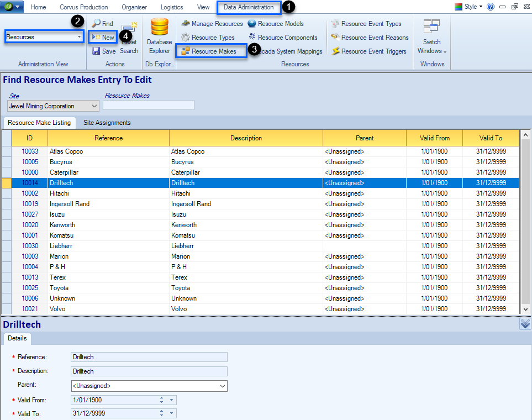
Task: Open Resource Components
Action: click(x=282, y=38)
